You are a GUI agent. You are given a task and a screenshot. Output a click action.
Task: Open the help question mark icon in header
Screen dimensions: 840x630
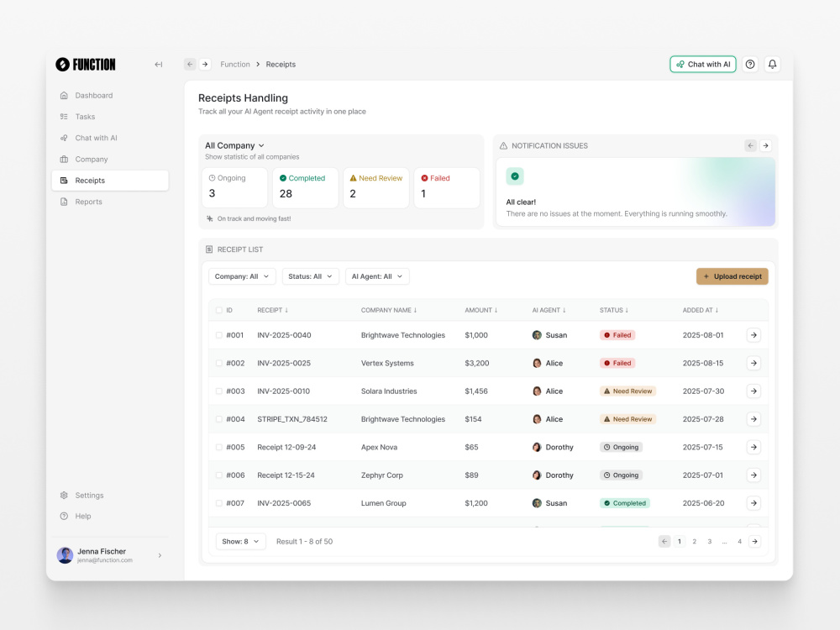coord(750,65)
